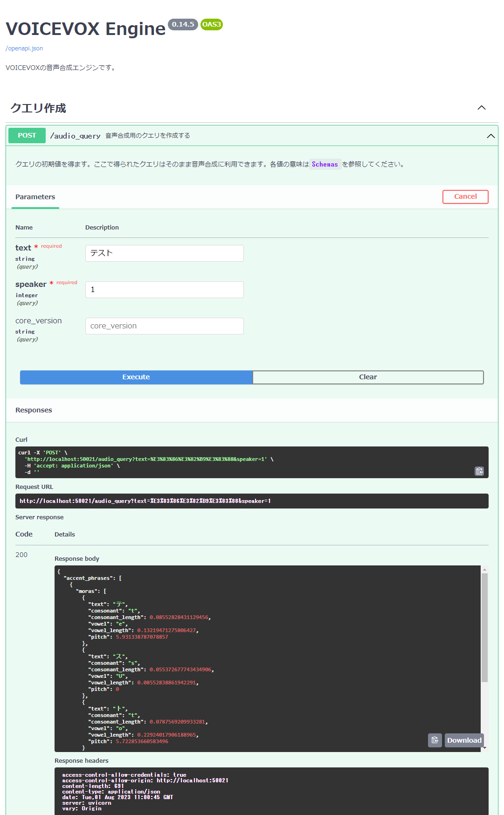Click the response body scroll up arrow
The height and width of the screenshot is (815, 504).
pos(484,569)
